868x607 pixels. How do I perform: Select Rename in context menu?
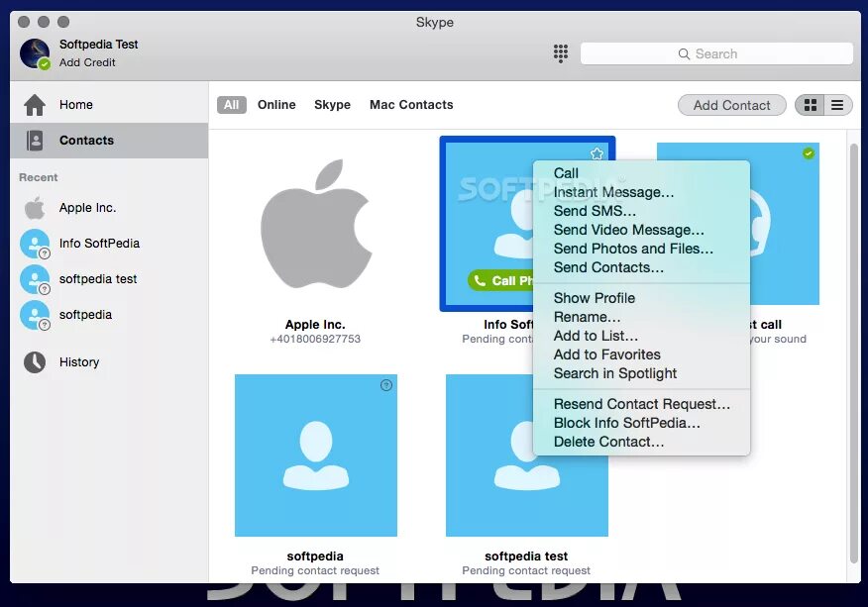(642, 317)
